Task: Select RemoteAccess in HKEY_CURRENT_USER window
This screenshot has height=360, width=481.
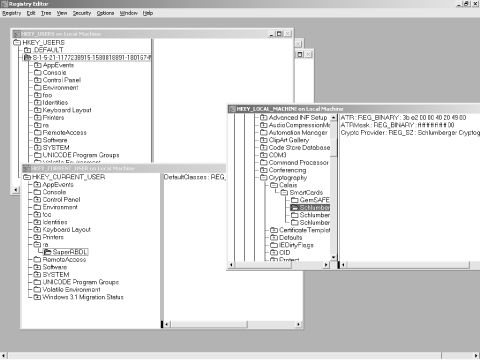Action: (64, 259)
